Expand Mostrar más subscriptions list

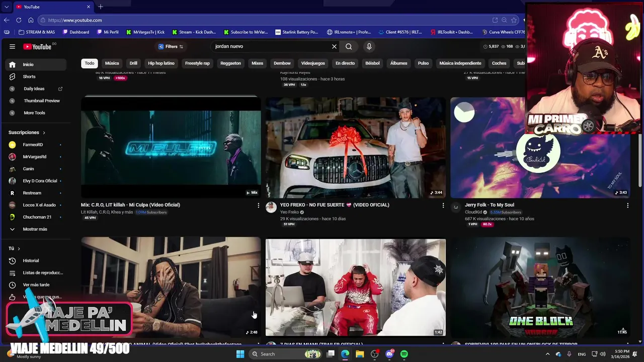[35, 229]
